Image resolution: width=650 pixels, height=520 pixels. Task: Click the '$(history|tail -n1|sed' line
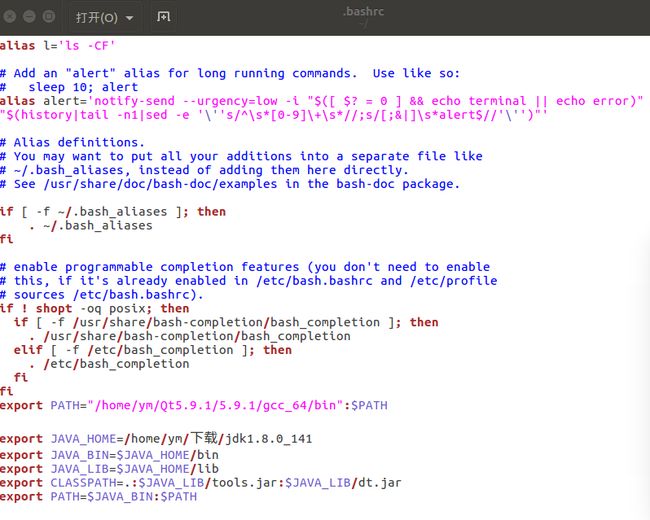point(274,115)
